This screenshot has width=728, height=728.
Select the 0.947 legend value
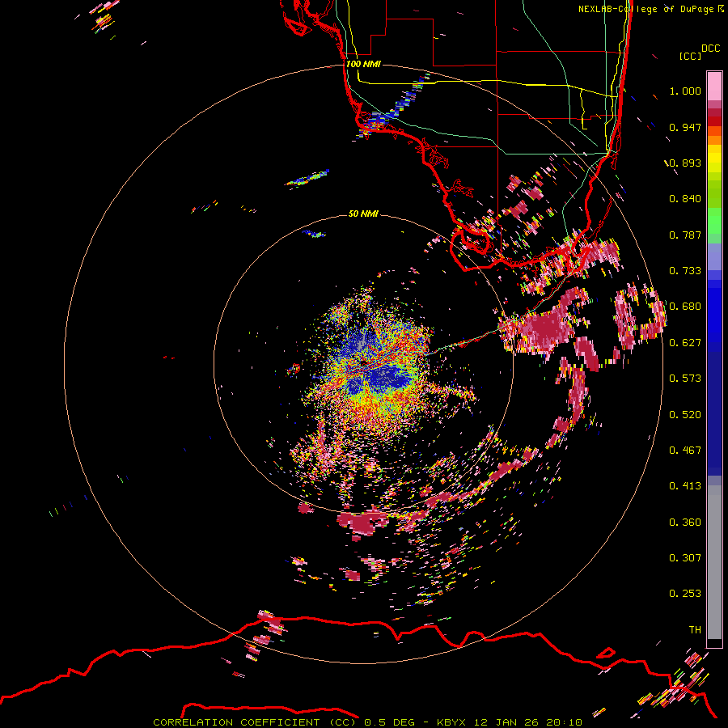(685, 127)
